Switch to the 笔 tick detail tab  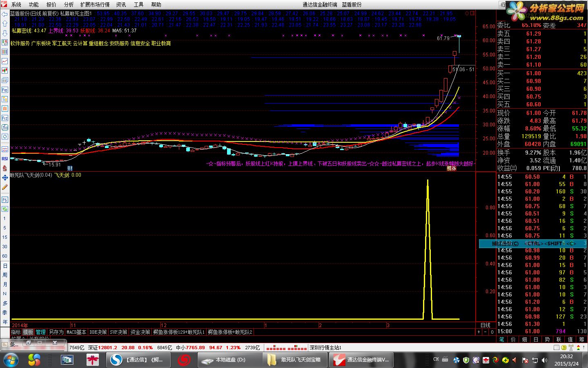click(501, 339)
